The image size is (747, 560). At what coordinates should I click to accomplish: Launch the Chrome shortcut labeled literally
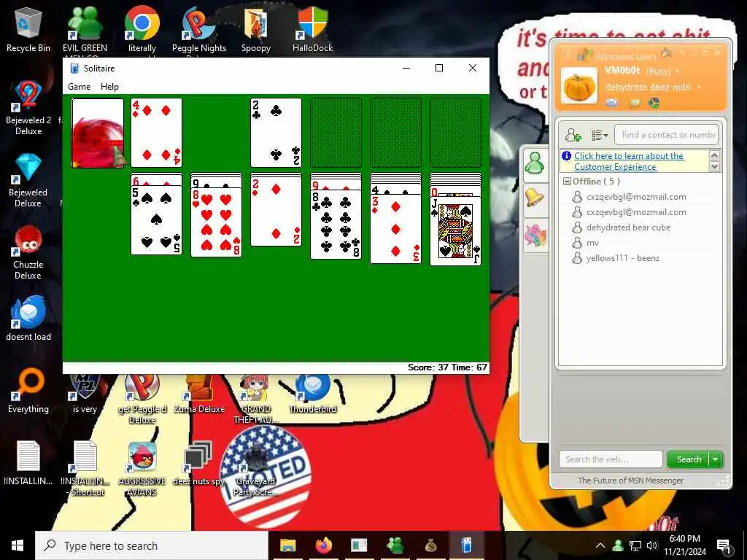pyautogui.click(x=142, y=28)
